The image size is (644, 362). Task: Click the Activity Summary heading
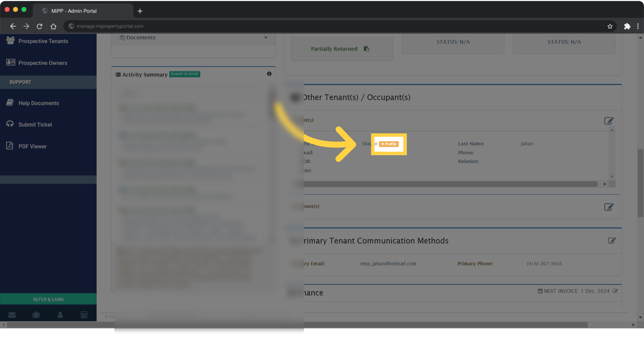145,75
